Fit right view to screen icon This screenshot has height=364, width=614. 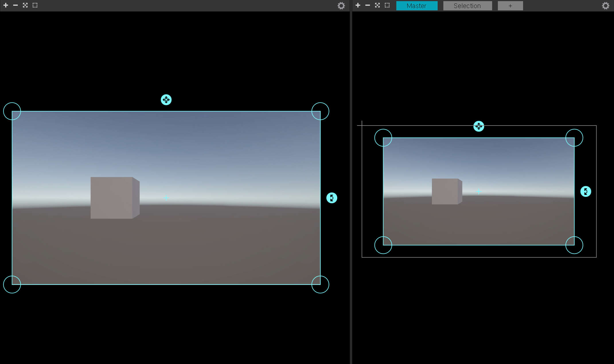[x=377, y=5]
